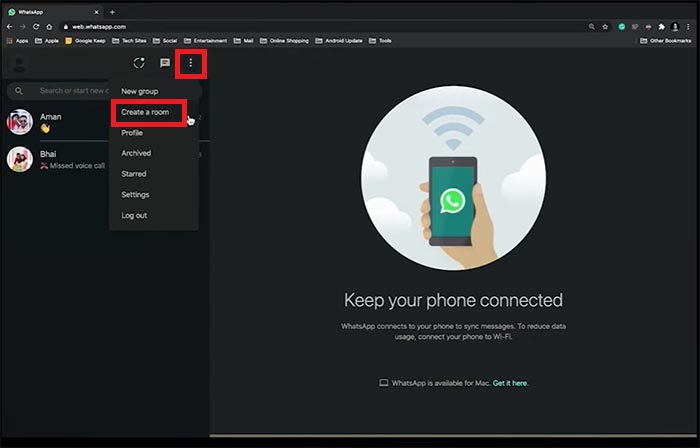Open Bhai's profile picture
Image resolution: width=700 pixels, height=448 pixels.
[x=20, y=159]
